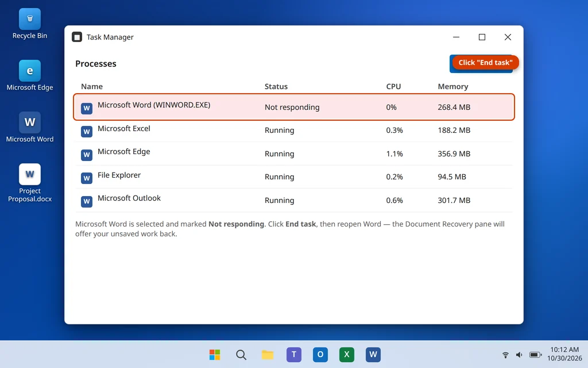Click the "Not responding" status cell

[292, 108]
